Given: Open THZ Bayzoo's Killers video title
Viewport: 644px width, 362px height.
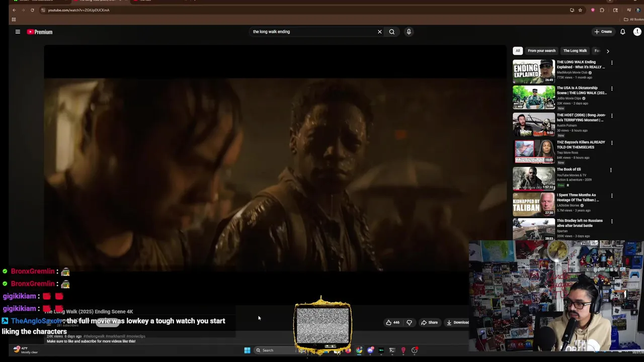Looking at the screenshot, I should coord(581,145).
